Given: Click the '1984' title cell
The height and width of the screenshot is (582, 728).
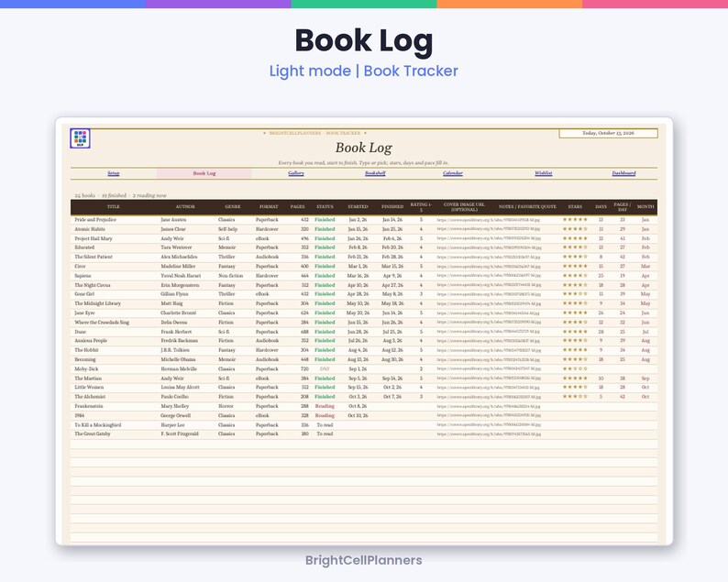Looking at the screenshot, I should pyautogui.click(x=80, y=416).
